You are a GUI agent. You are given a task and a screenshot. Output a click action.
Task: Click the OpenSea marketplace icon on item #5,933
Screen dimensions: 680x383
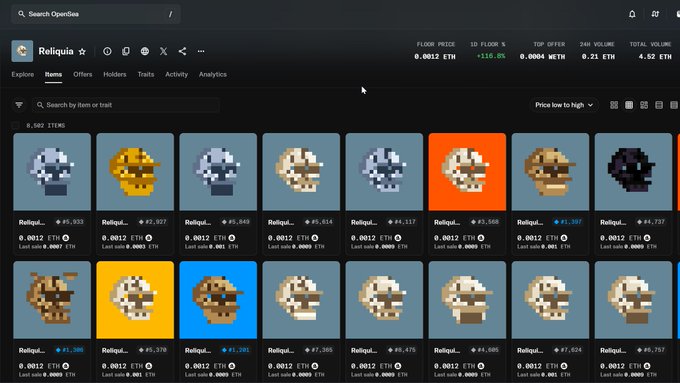pyautogui.click(x=65, y=238)
